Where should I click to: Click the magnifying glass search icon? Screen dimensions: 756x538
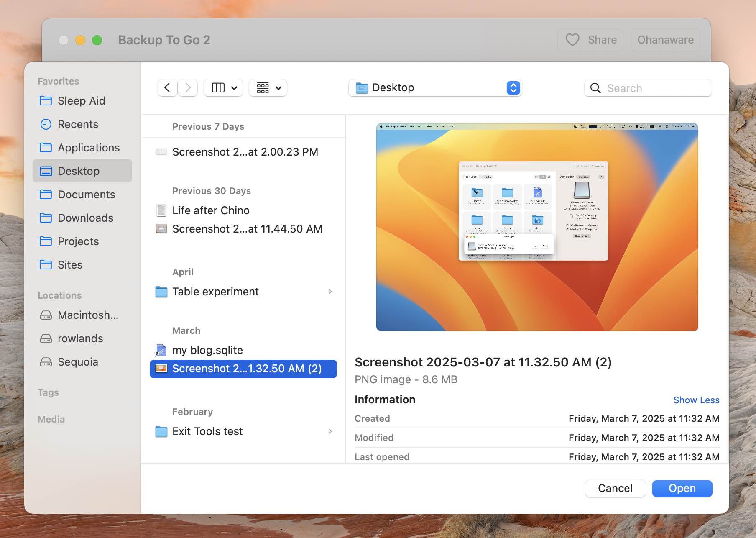coord(595,88)
